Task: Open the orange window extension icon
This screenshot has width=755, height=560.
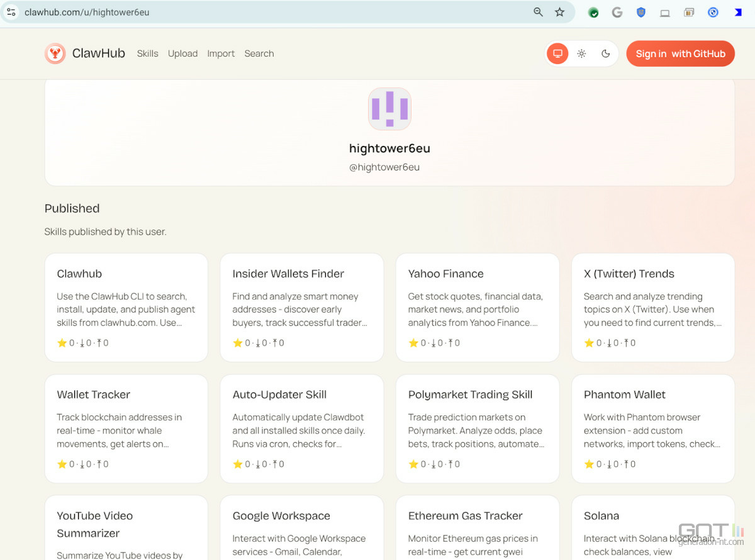Action: (689, 12)
